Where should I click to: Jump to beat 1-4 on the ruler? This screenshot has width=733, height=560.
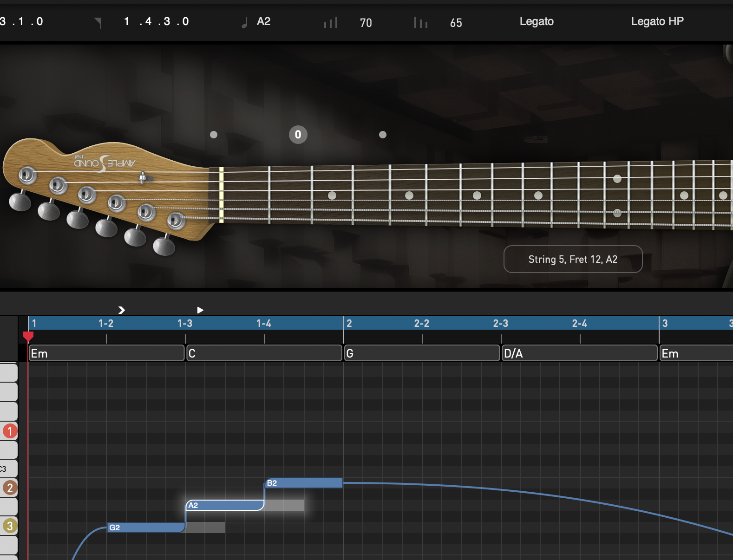click(x=264, y=323)
